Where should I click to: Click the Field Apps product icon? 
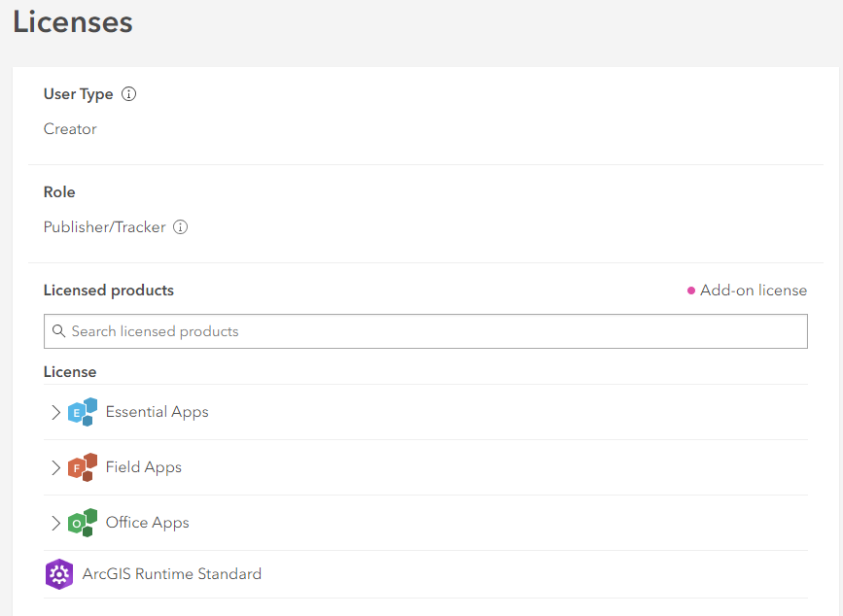[83, 467]
